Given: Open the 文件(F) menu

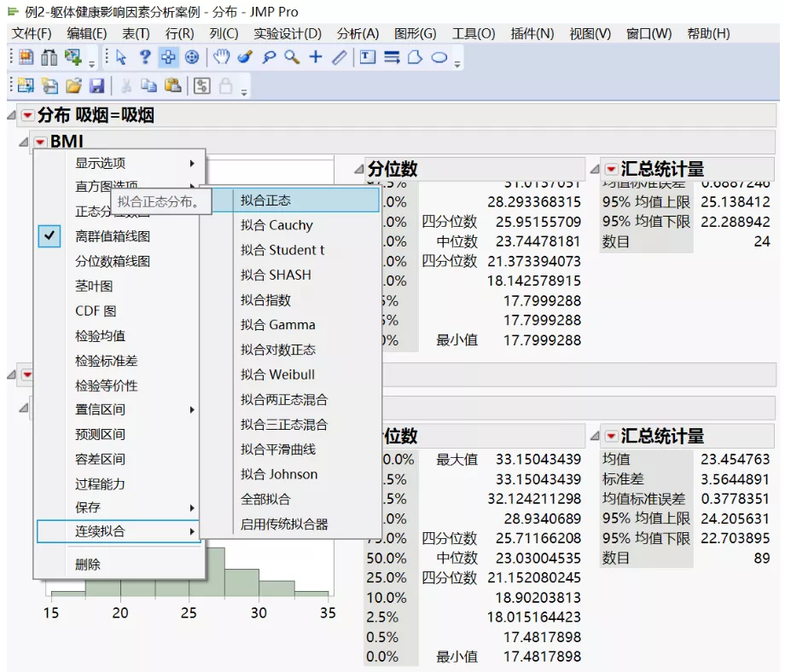Looking at the screenshot, I should 32,33.
